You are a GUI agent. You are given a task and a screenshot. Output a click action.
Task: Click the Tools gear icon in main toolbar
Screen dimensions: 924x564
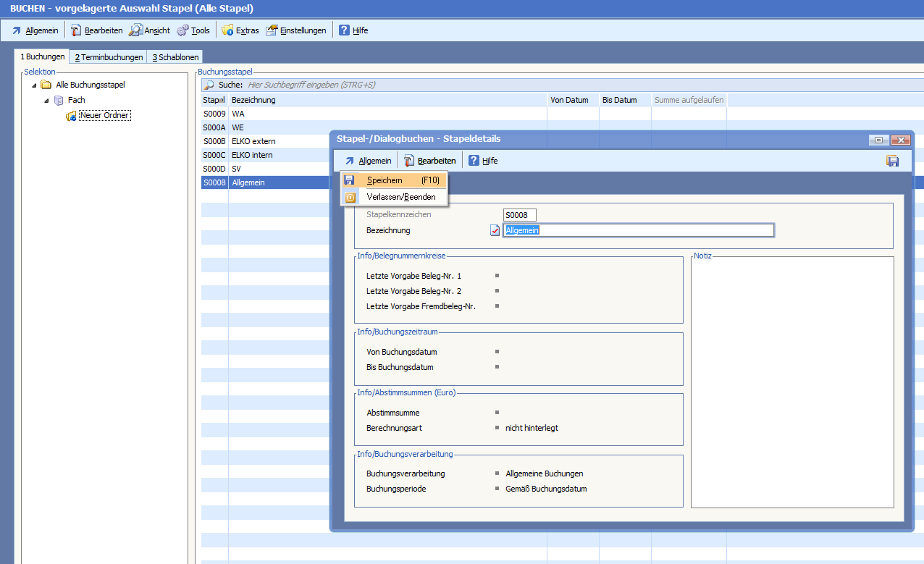[182, 30]
